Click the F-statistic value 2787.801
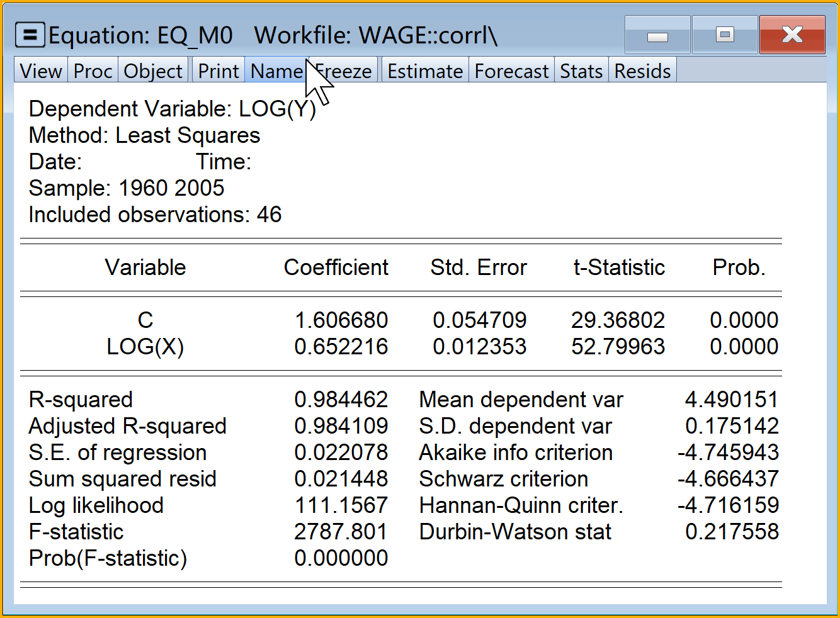Screen dimensions: 840x618 [x=341, y=532]
